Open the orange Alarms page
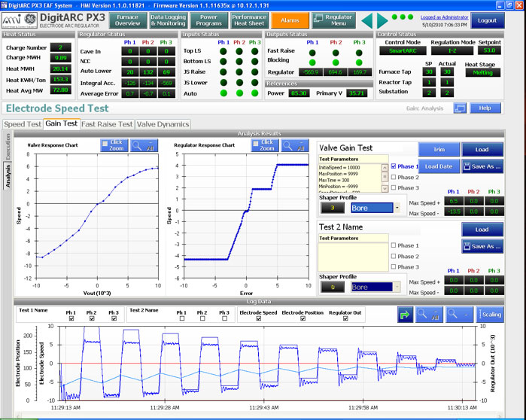Screen dimensions: 526x420 [290, 20]
